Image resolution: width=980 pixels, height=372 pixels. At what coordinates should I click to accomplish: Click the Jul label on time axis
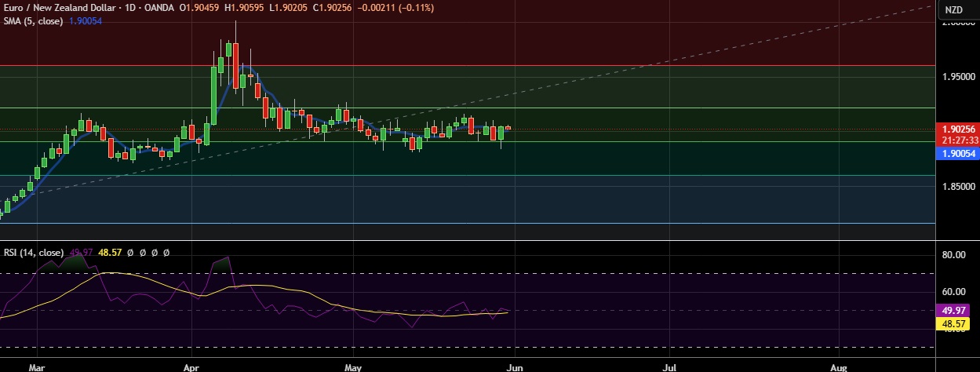coord(670,367)
